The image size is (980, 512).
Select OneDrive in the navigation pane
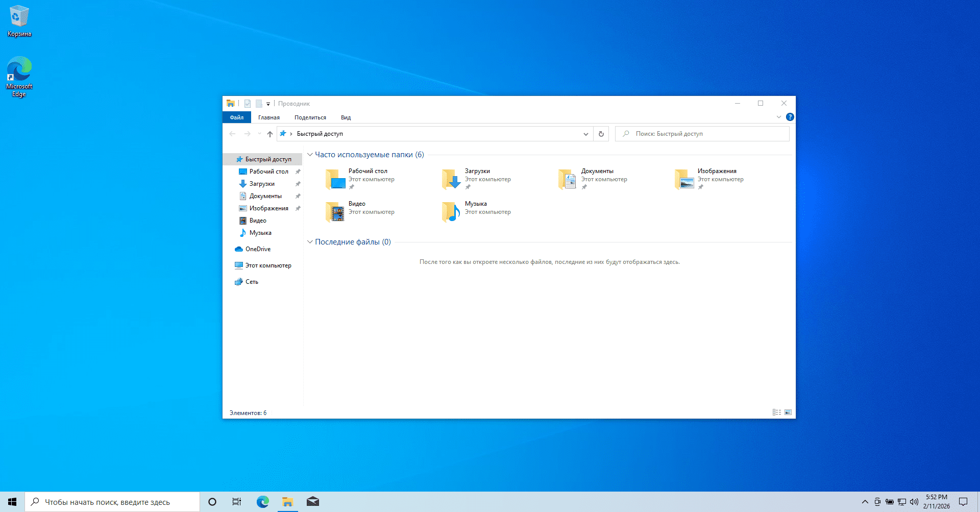click(258, 249)
